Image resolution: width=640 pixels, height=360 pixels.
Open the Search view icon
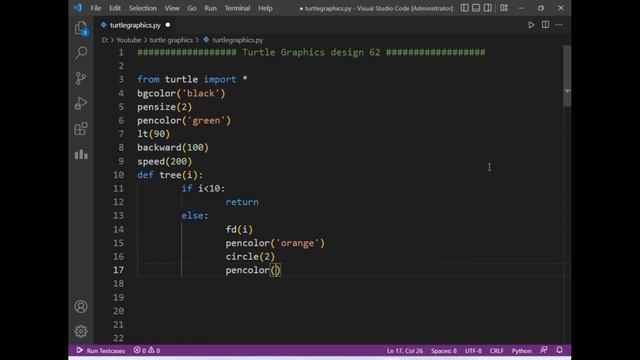point(81,53)
